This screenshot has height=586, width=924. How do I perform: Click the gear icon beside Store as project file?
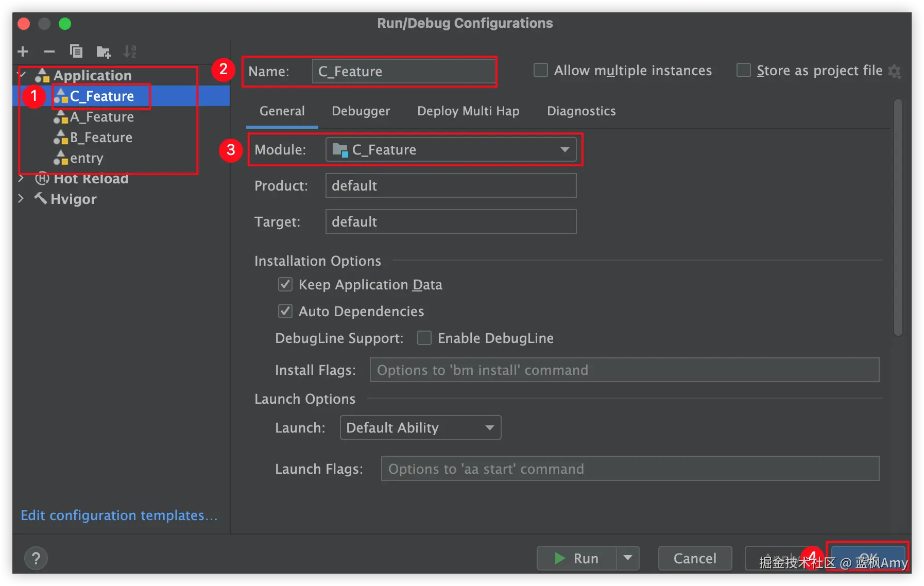click(x=895, y=71)
